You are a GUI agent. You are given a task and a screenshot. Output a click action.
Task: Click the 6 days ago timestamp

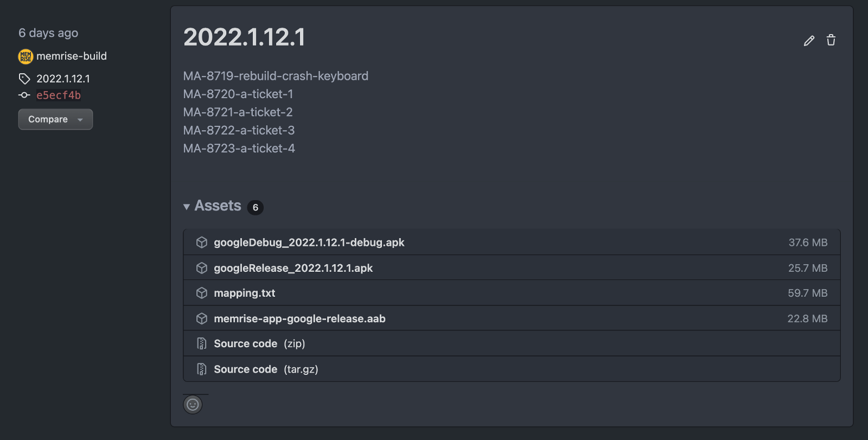(x=48, y=33)
